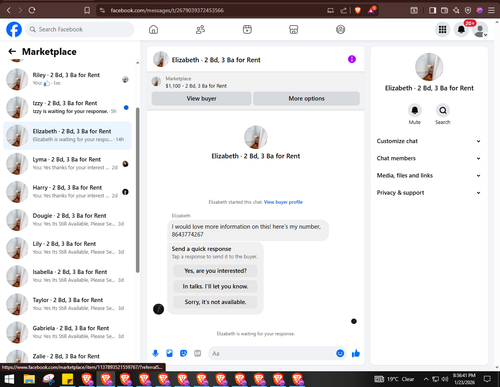Expand Privacy & support section

tap(429, 193)
